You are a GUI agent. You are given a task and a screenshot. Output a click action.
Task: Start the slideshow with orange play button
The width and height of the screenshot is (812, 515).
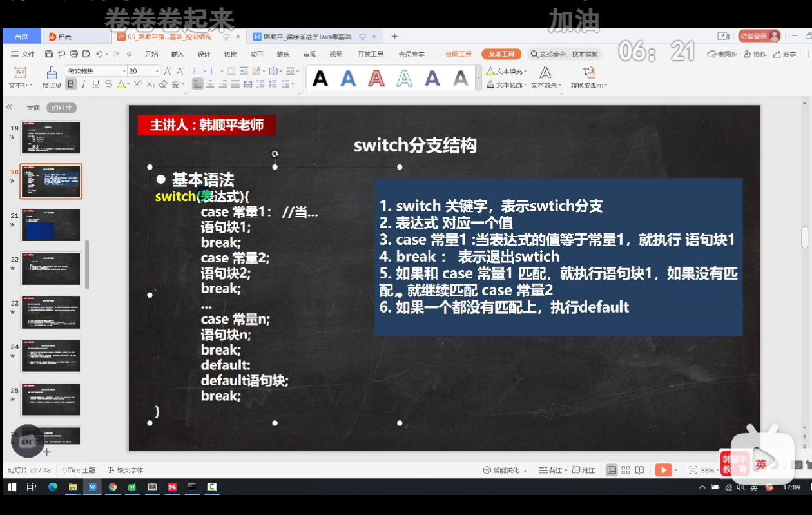(x=662, y=470)
